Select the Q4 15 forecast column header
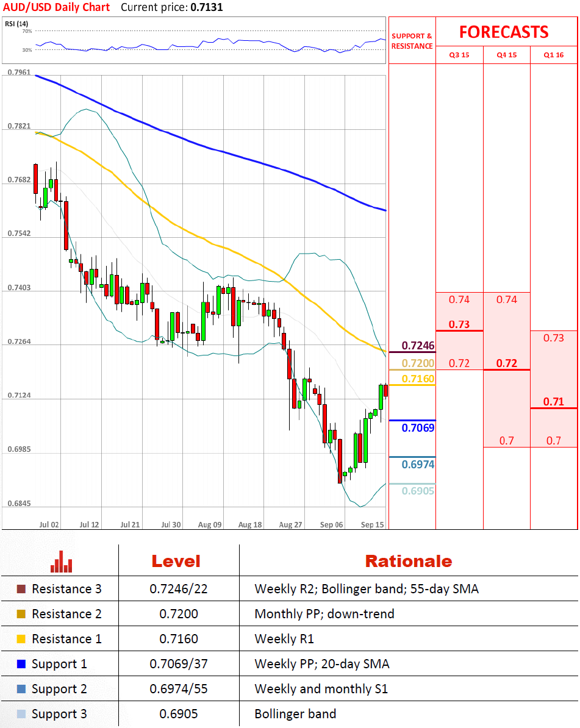 click(507, 55)
